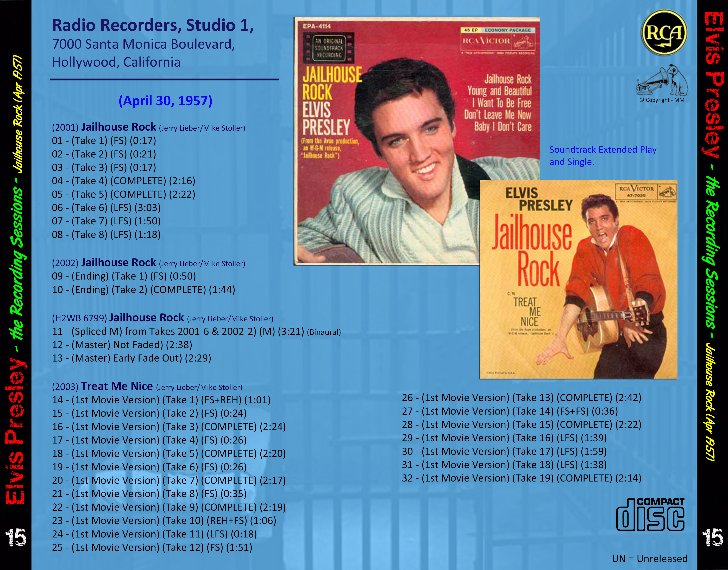Click track 07 - (Take 7) (LFS) (1:50)
Viewport: 728px width, 570px height.
pos(106,221)
